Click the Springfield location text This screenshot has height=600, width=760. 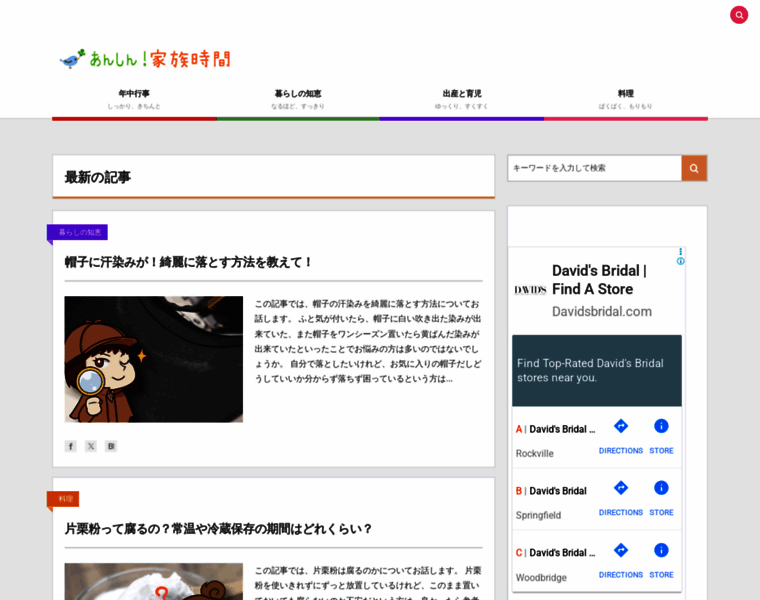(x=538, y=515)
